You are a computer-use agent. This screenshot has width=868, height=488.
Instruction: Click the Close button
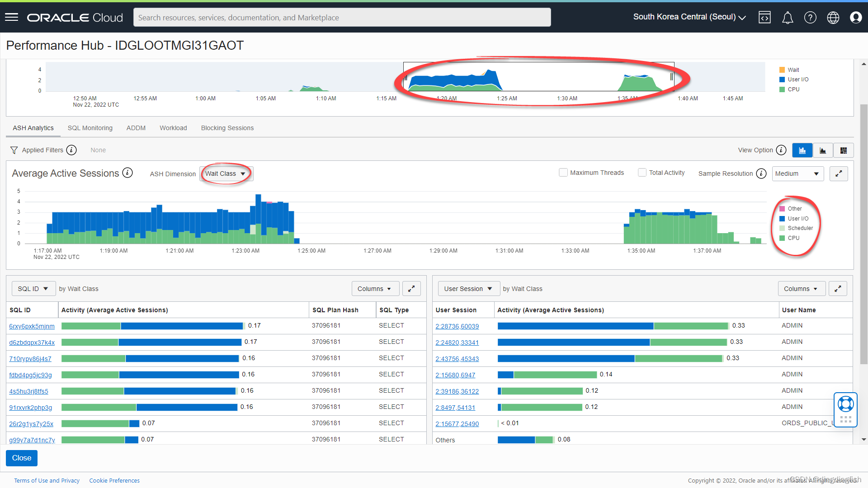pos(22,458)
